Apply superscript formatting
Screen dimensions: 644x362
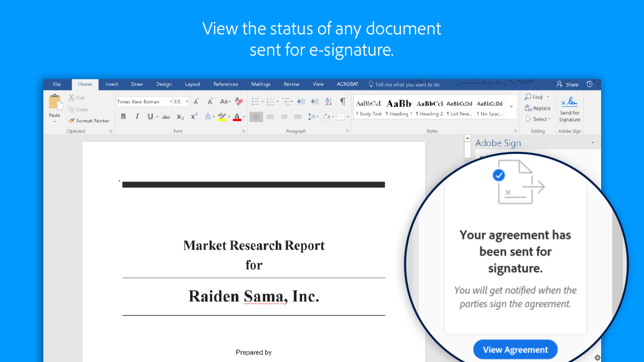click(x=194, y=116)
